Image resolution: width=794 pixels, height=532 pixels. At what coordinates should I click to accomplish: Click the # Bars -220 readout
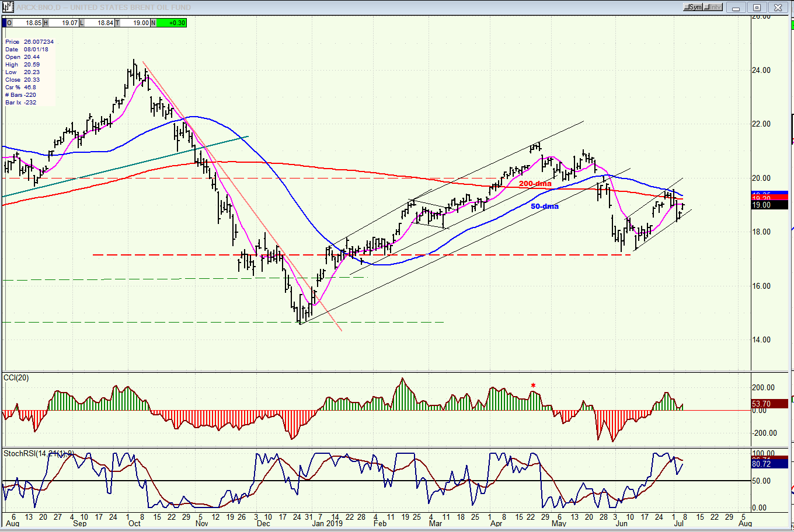21,95
